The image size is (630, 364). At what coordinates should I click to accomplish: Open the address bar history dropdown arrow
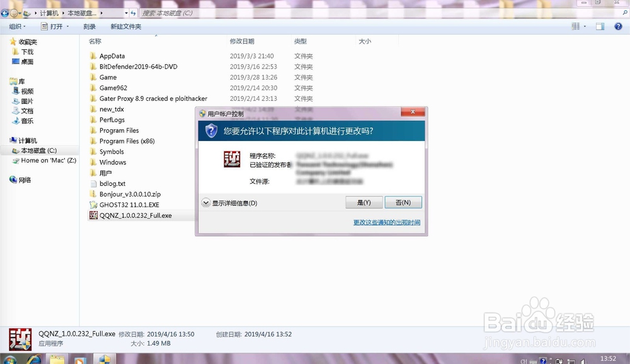coord(126,13)
